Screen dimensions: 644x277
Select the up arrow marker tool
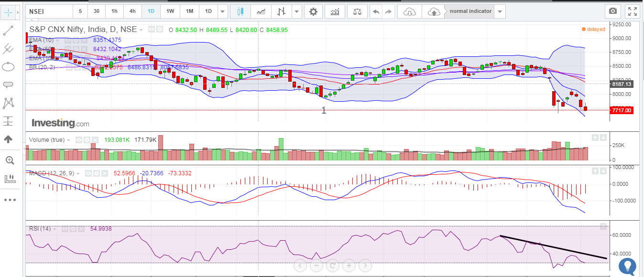pyautogui.click(x=8, y=139)
